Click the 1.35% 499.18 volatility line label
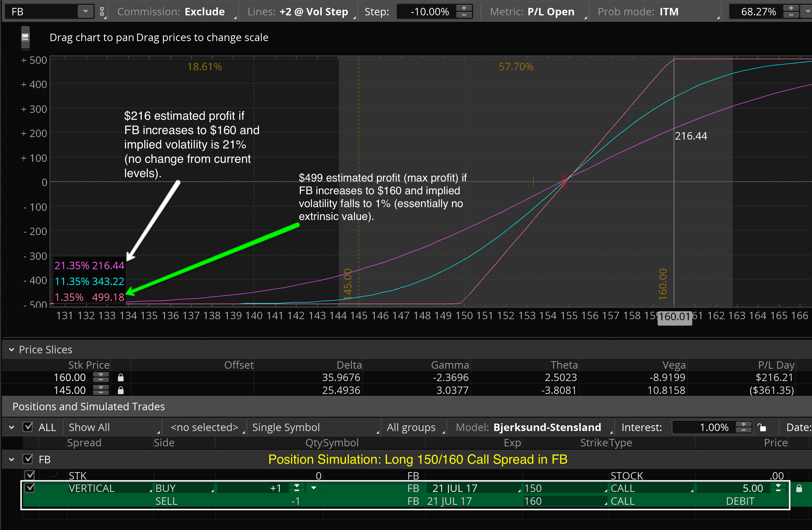 (x=89, y=297)
